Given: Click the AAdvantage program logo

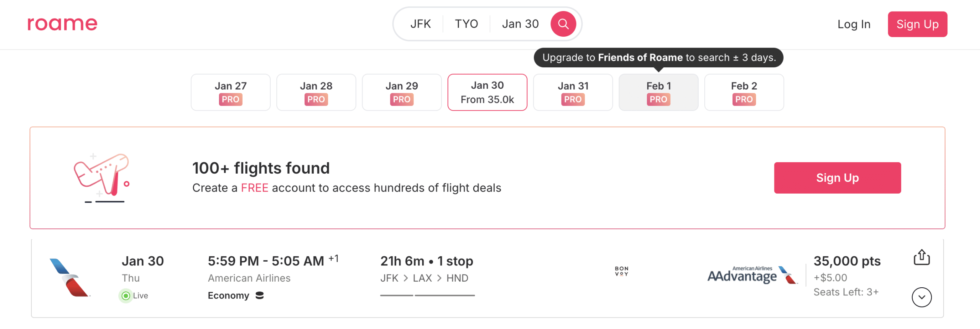Looking at the screenshot, I should 752,275.
